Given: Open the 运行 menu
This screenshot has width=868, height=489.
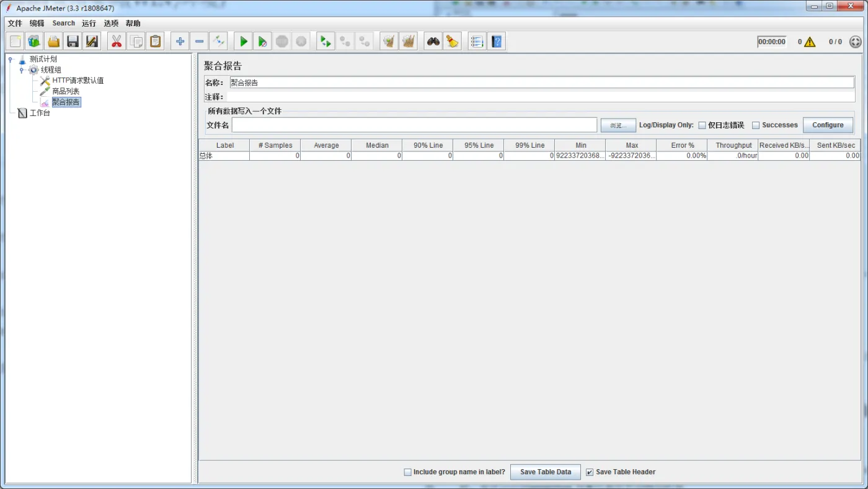Looking at the screenshot, I should coord(89,24).
